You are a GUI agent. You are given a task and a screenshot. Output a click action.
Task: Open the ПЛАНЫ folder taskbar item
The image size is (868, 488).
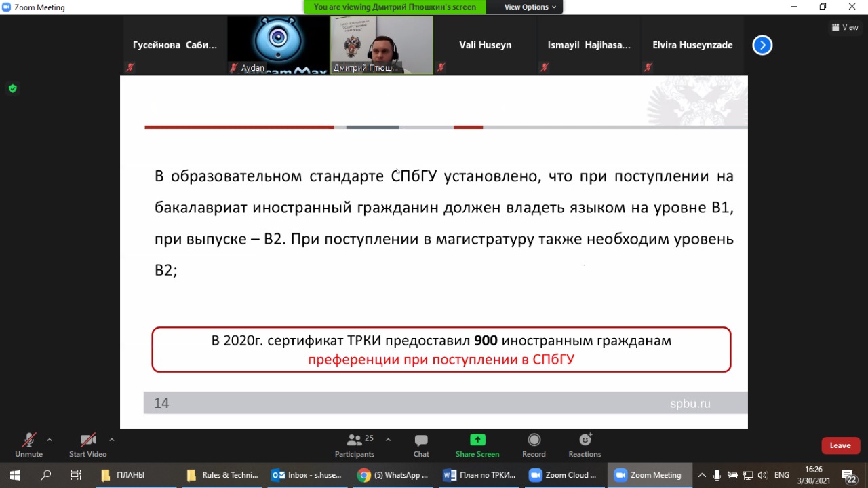coord(136,475)
